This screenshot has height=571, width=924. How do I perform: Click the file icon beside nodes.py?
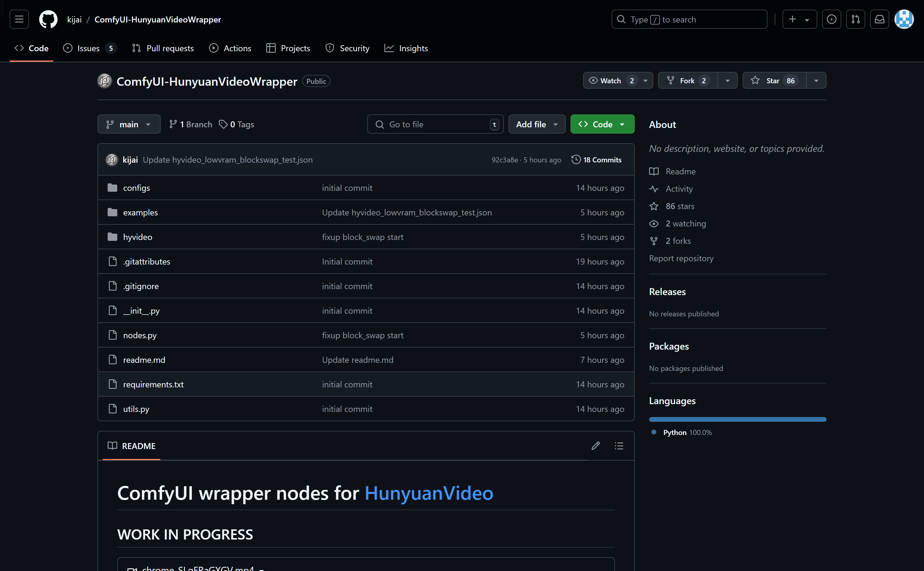pos(113,335)
